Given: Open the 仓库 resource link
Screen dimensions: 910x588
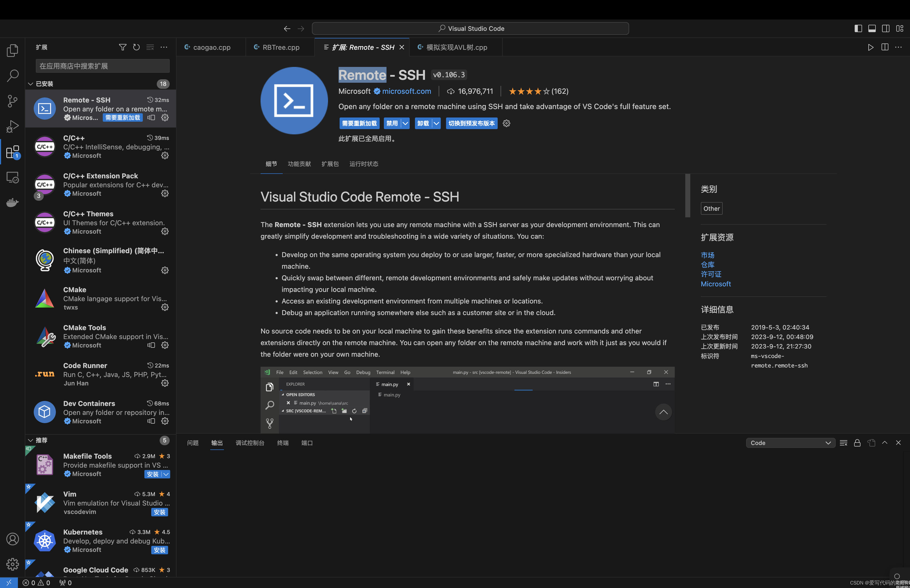Looking at the screenshot, I should click(x=707, y=264).
